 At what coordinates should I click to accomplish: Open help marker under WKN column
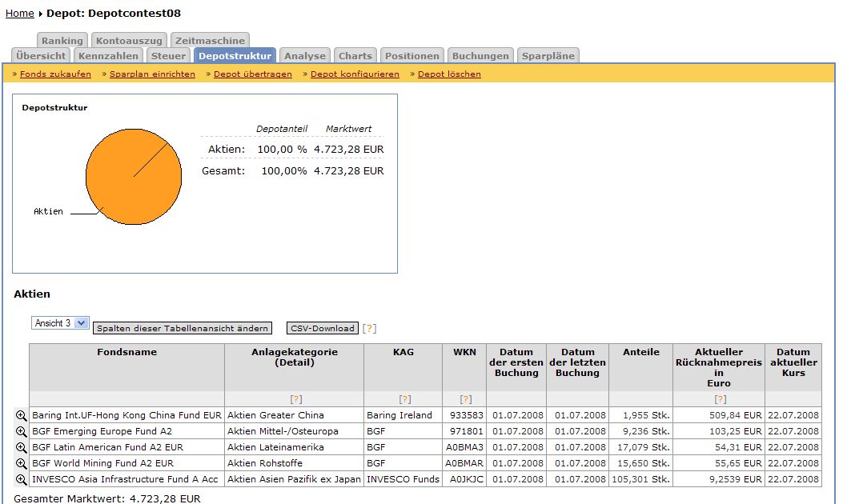pyautogui.click(x=465, y=399)
